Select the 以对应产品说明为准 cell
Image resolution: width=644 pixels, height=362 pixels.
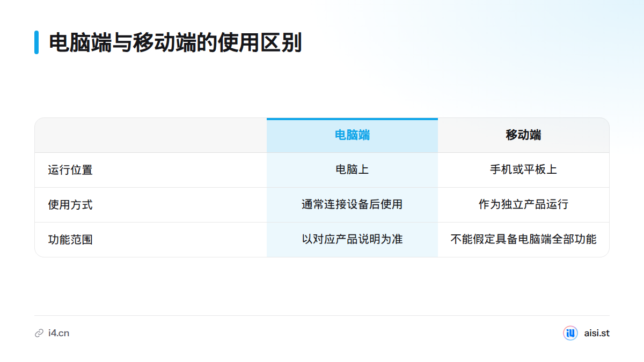pyautogui.click(x=352, y=240)
